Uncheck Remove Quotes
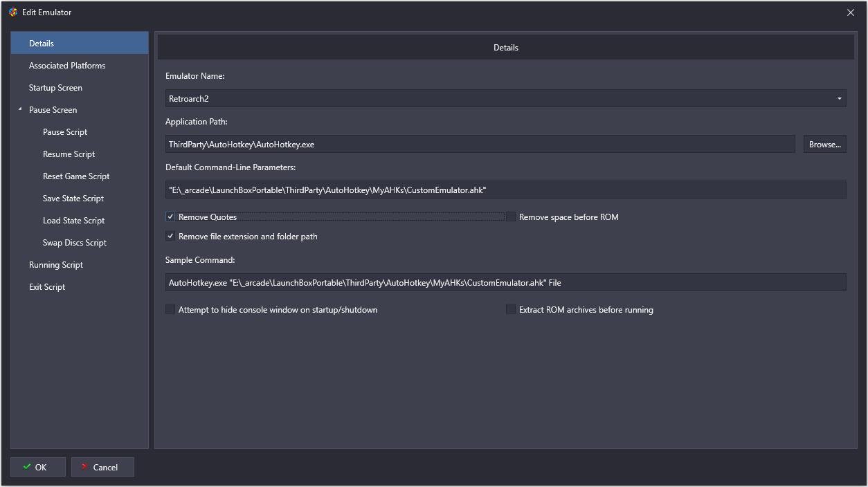 click(x=170, y=217)
